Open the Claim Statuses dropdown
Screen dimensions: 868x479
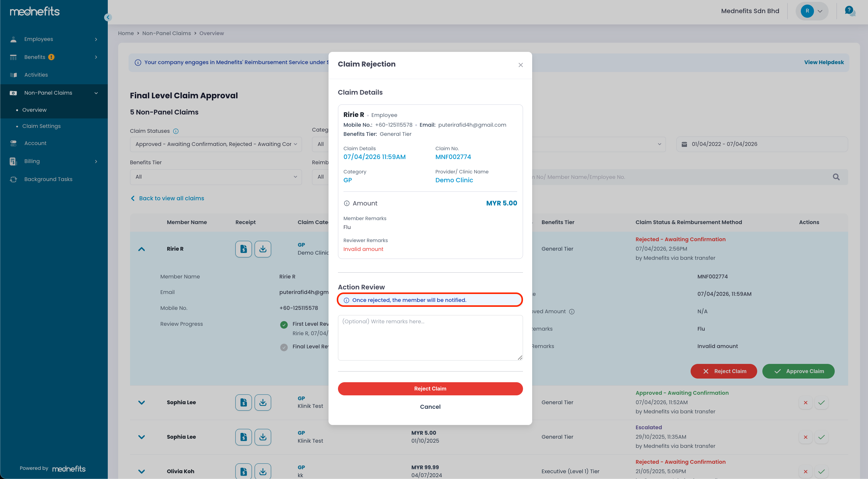[216, 144]
